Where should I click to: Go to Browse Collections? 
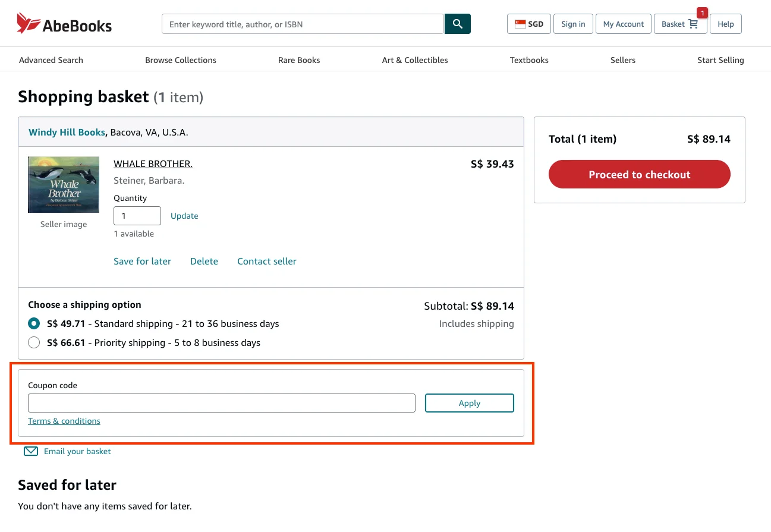(181, 60)
